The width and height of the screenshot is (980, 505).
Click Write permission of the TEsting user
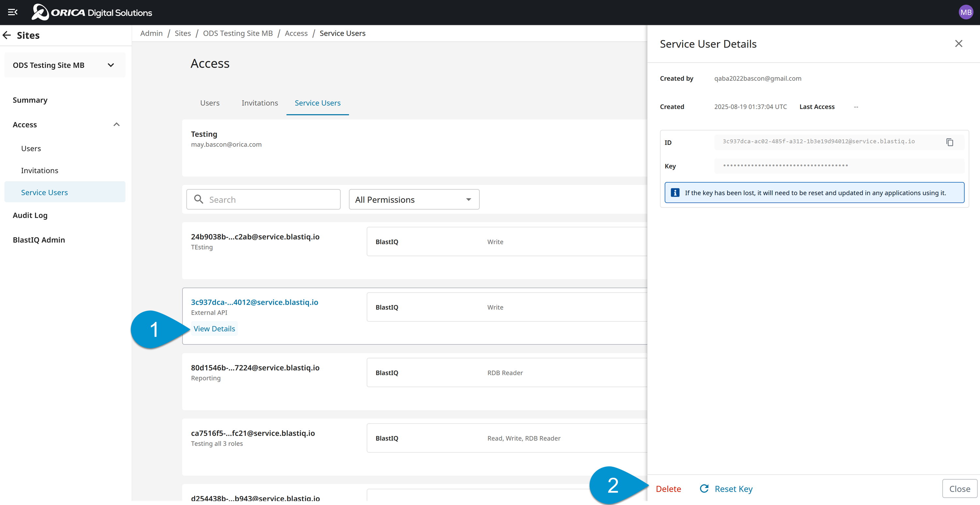(x=495, y=242)
